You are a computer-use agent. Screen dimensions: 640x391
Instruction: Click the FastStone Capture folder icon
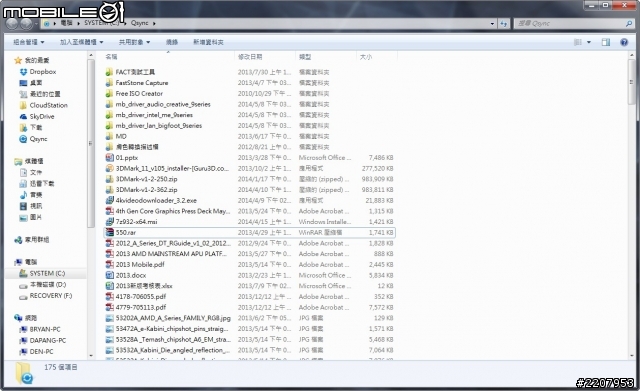109,83
